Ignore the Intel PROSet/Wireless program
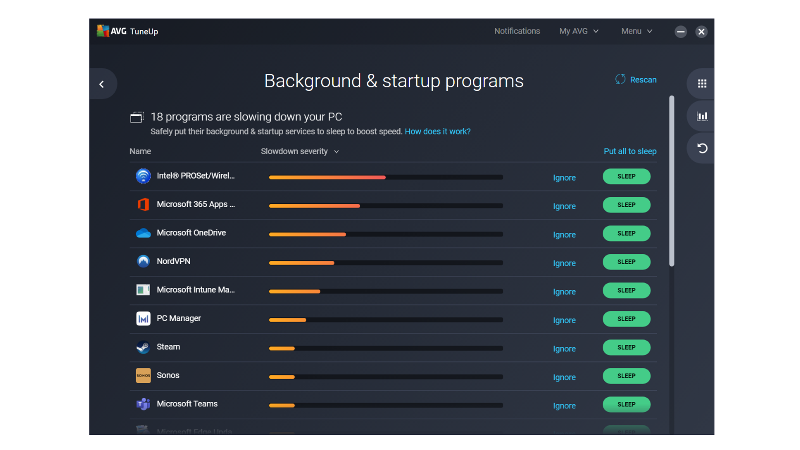 [x=564, y=178]
